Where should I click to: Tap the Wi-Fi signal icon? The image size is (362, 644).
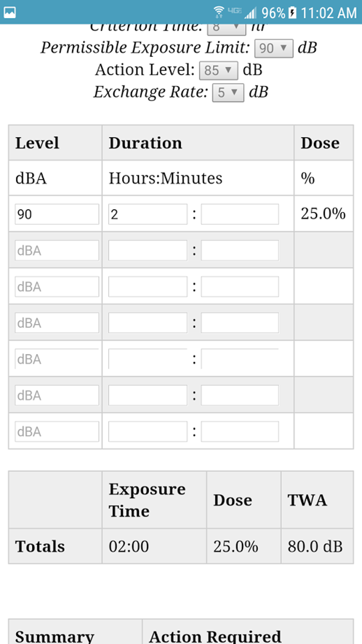point(218,12)
